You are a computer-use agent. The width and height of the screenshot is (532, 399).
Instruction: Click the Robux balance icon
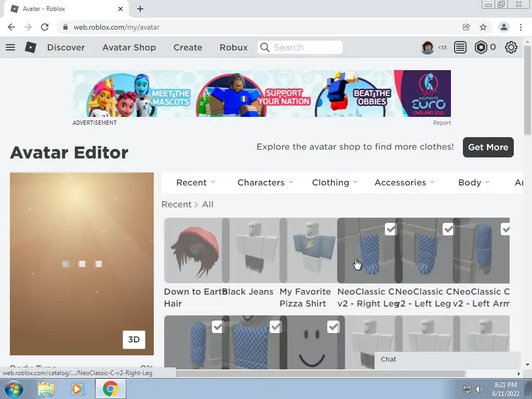[x=481, y=47]
